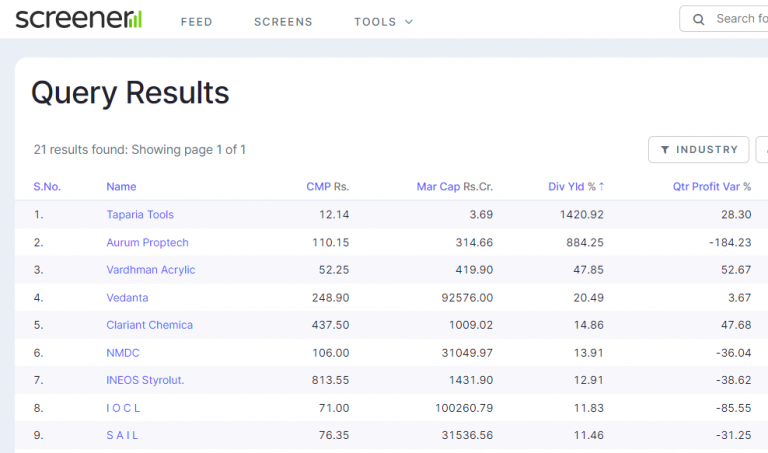
Task: Expand the TOOLS dropdown menu
Action: pyautogui.click(x=384, y=22)
